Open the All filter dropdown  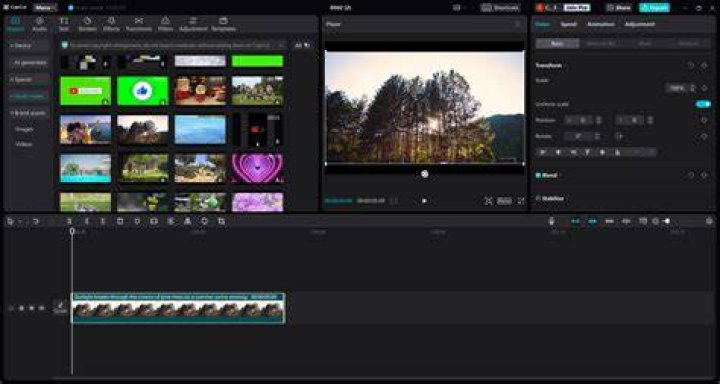(302, 45)
